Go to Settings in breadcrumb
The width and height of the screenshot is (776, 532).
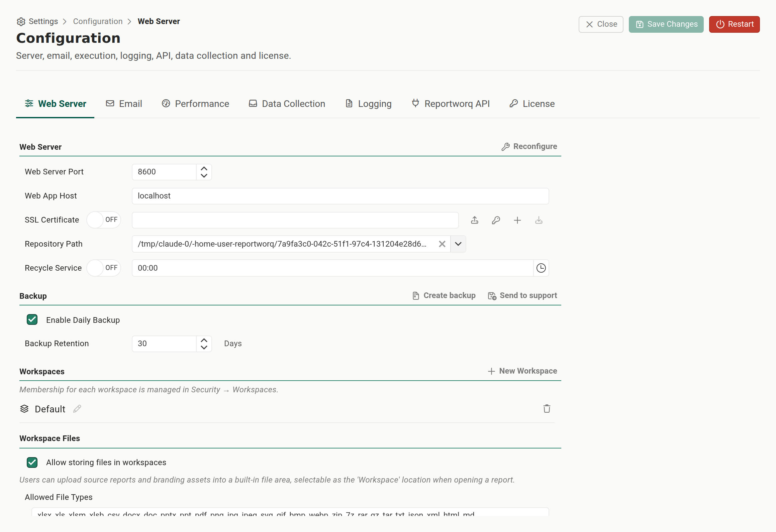pyautogui.click(x=43, y=21)
